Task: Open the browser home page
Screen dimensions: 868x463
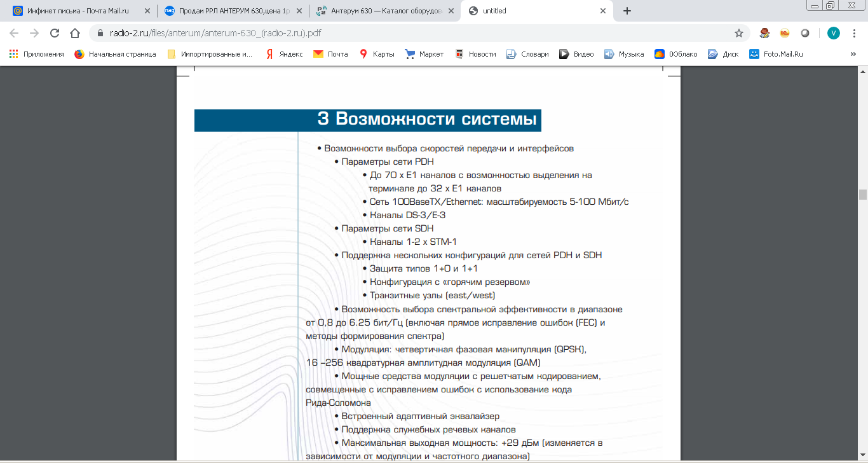Action: click(75, 33)
